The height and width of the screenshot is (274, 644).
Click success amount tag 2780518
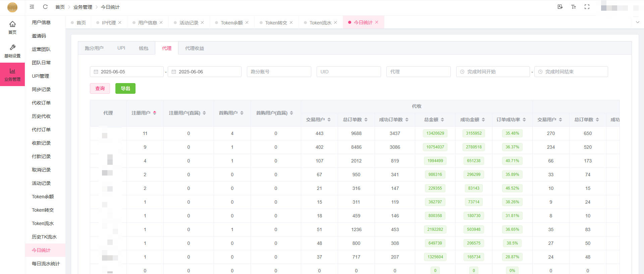point(474,147)
